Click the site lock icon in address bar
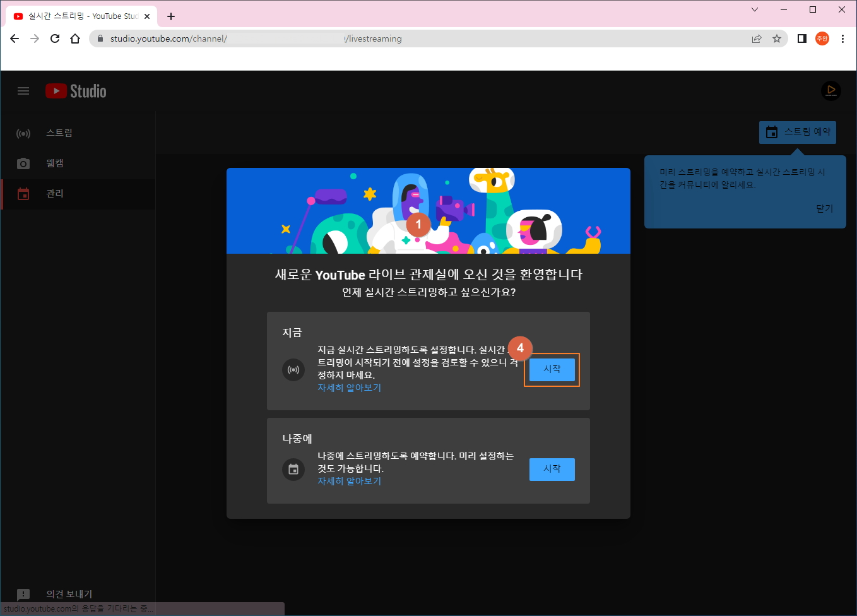The width and height of the screenshot is (857, 616). coord(100,38)
